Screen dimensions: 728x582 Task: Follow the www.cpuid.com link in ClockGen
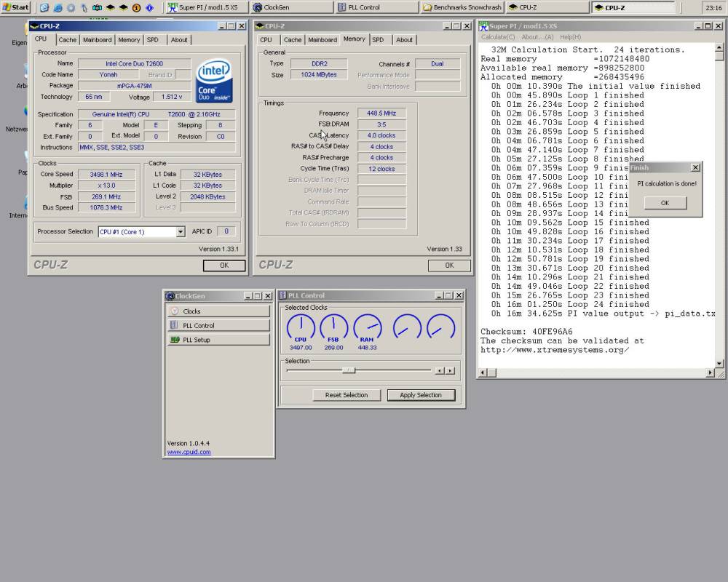189,452
